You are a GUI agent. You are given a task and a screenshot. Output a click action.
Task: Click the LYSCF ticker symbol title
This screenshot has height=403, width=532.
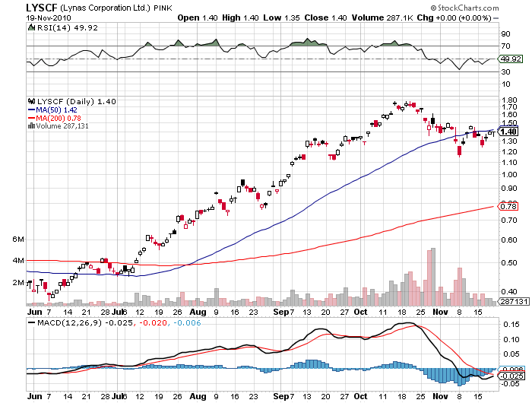click(x=42, y=8)
